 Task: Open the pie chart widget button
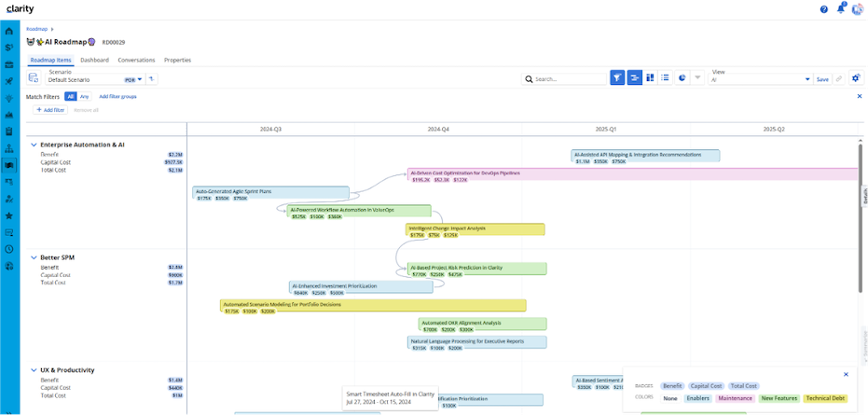click(682, 78)
